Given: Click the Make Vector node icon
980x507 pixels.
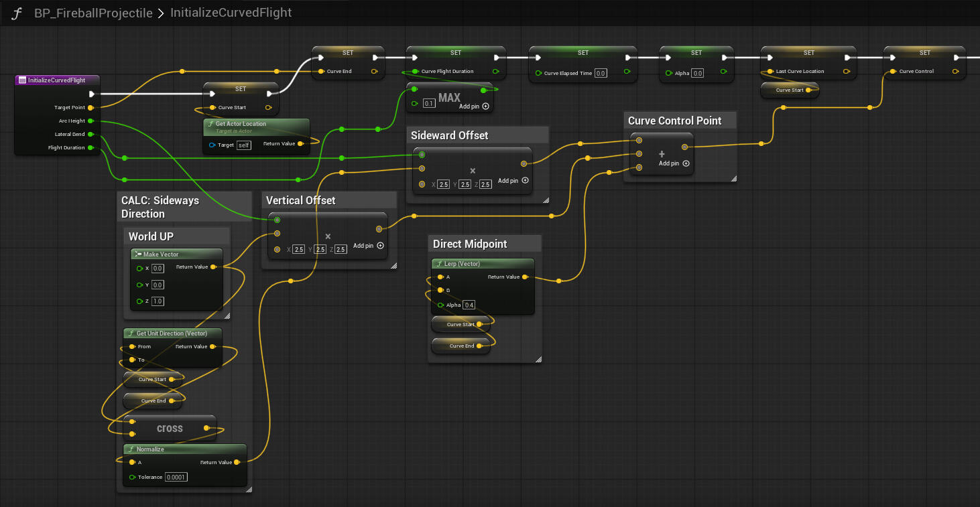Looking at the screenshot, I should pos(137,255).
